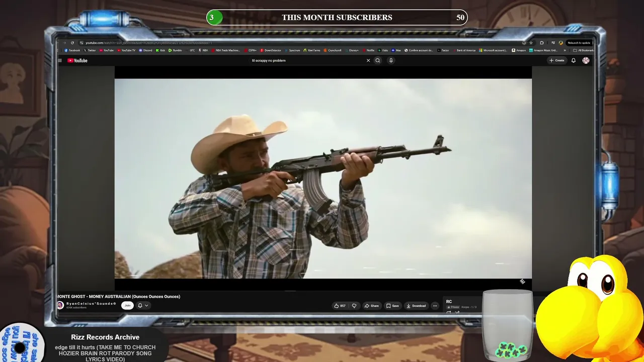Open the Kiwi Farms bookmark

click(x=312, y=50)
